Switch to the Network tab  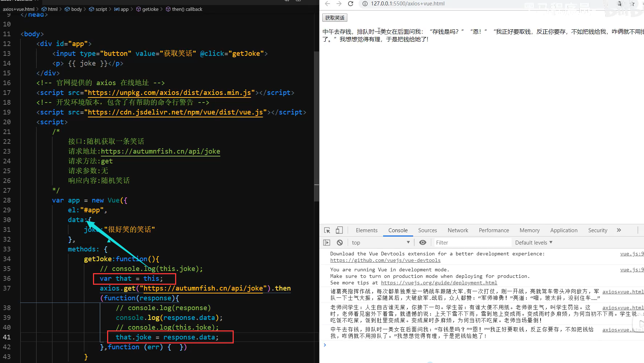(x=458, y=230)
